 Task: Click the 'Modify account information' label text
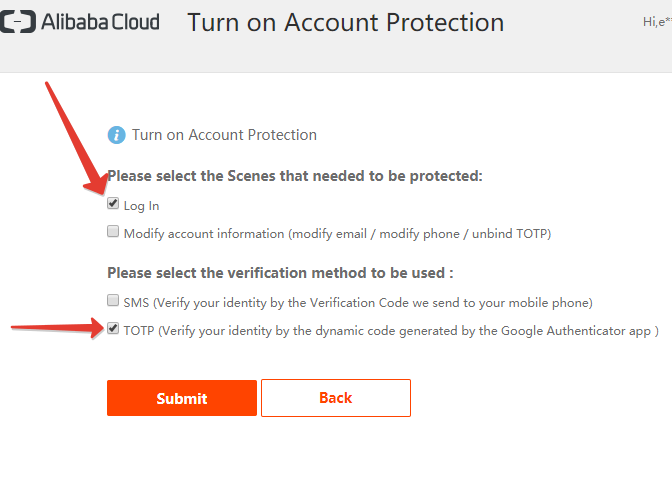coord(337,234)
